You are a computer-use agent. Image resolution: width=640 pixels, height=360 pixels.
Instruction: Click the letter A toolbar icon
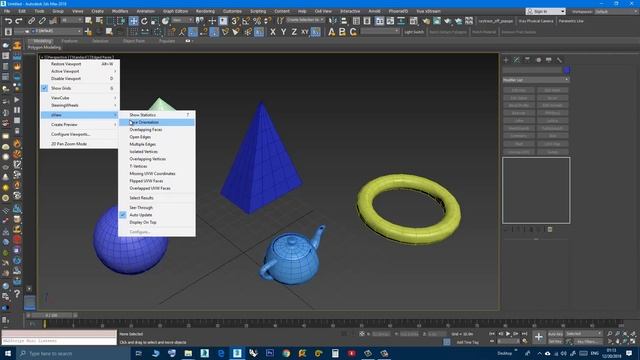point(331,32)
